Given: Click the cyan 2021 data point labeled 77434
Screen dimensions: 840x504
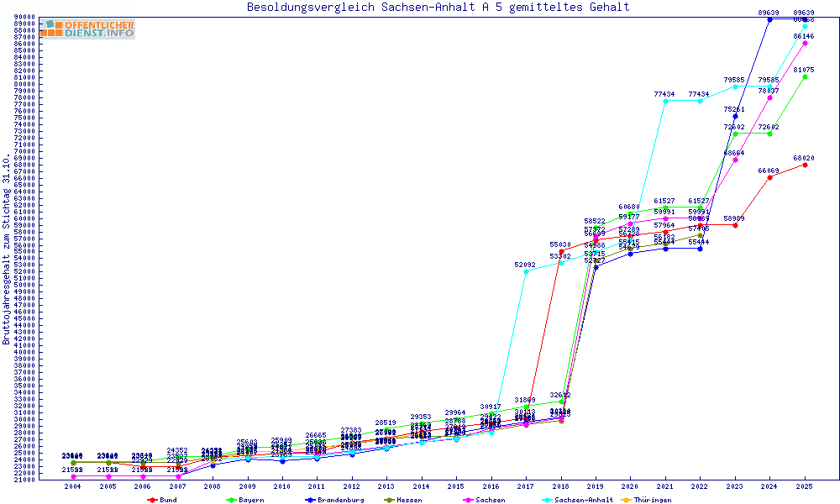Looking at the screenshot, I should [665, 101].
